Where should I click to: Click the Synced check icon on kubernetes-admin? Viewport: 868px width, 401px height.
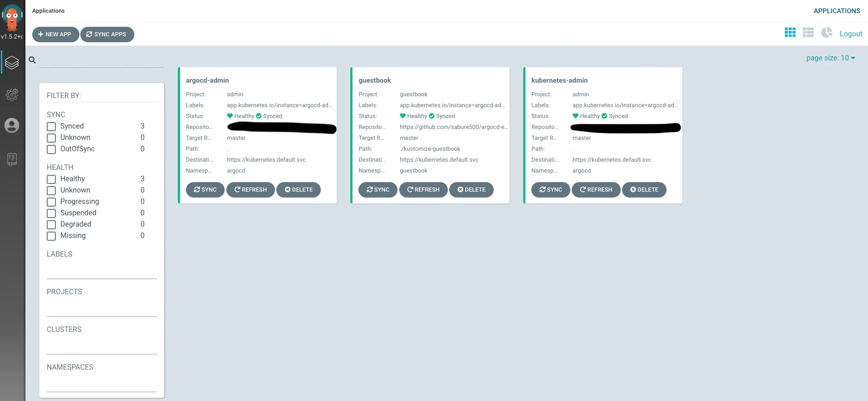pos(604,116)
